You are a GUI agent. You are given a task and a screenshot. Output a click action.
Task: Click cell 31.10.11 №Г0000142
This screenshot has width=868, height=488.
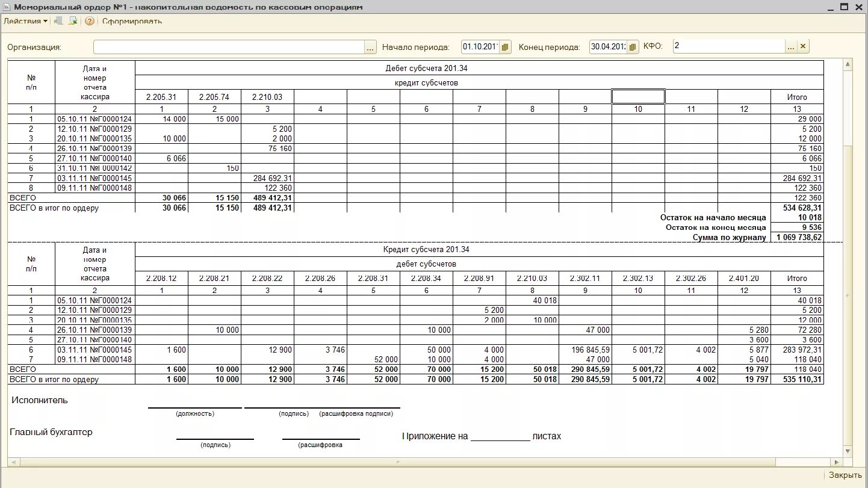point(95,168)
